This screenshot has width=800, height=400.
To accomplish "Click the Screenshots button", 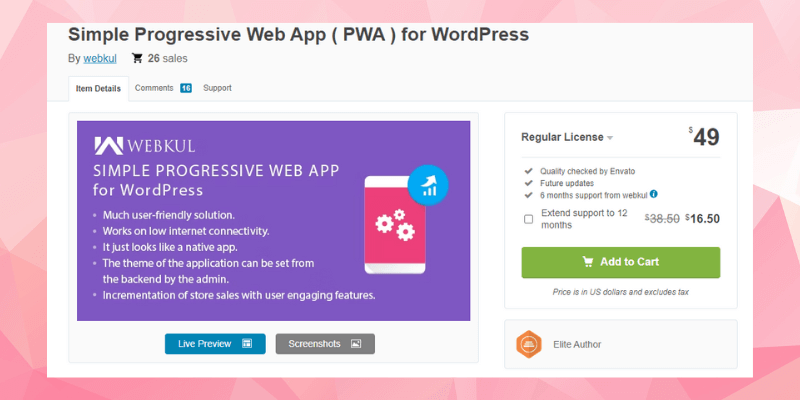I will coord(325,344).
